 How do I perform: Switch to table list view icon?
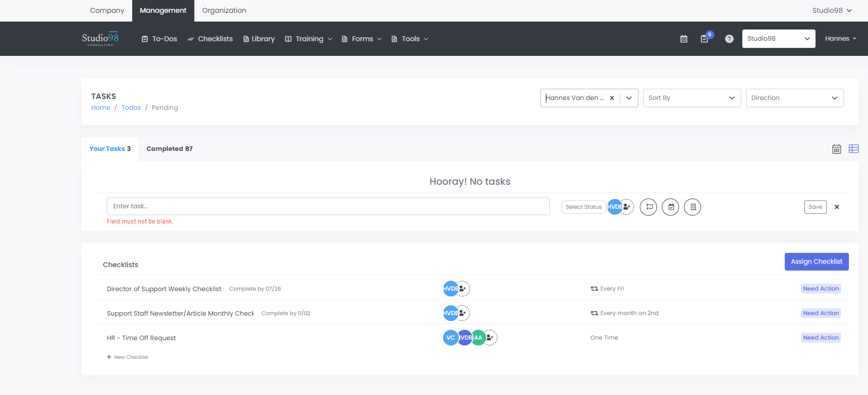[x=854, y=149]
